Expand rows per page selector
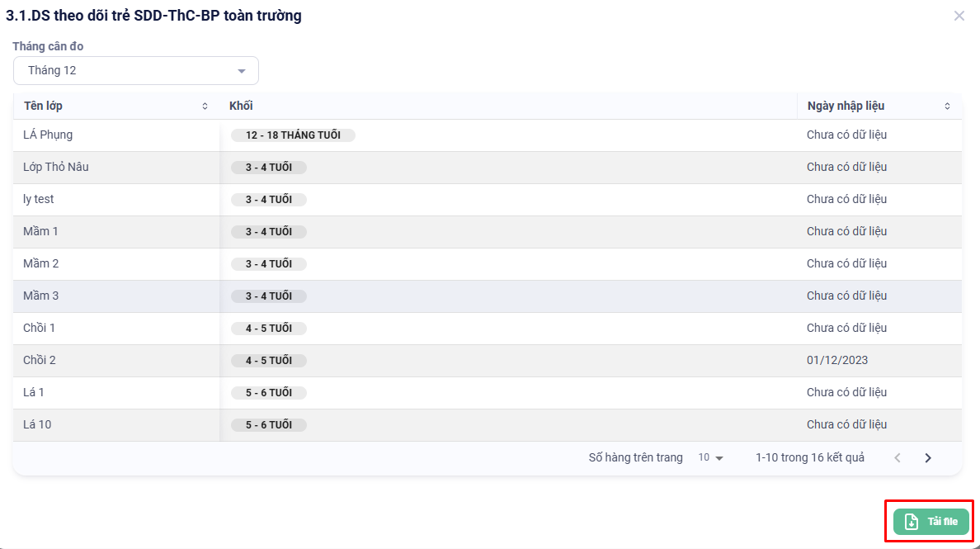The width and height of the screenshot is (980, 549). (x=710, y=458)
